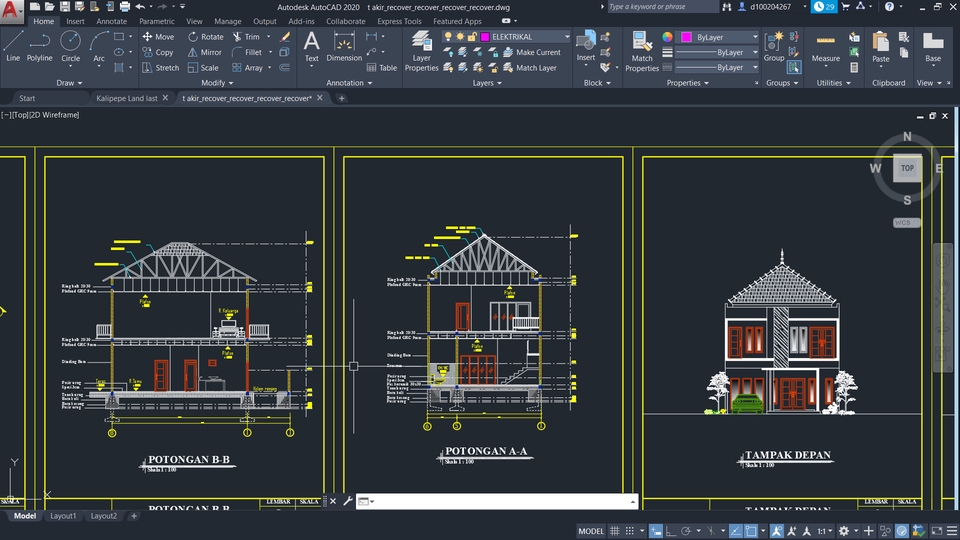960x540 pixels.
Task: Toggle ortho mode in status bar
Action: (671, 531)
